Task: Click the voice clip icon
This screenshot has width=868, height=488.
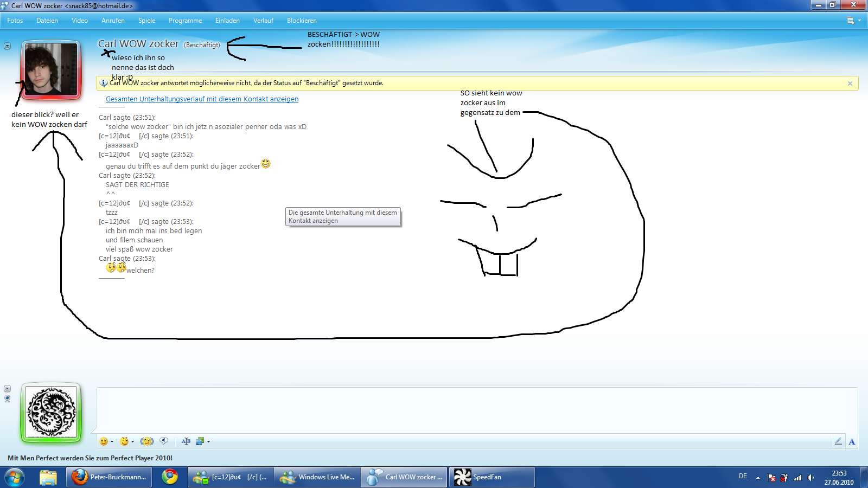Action: [164, 441]
